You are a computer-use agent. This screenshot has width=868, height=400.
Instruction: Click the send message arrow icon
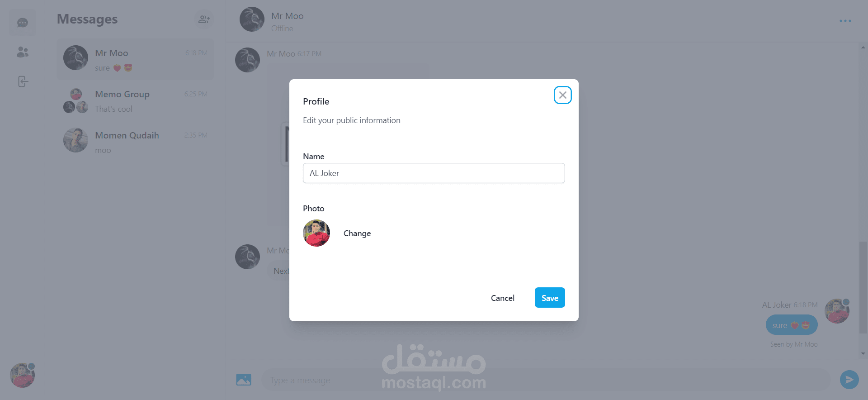[x=849, y=379]
